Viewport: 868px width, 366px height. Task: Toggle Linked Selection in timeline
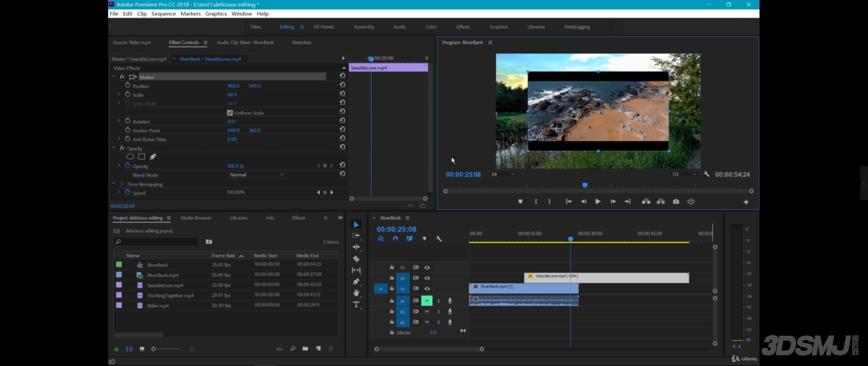click(x=410, y=239)
